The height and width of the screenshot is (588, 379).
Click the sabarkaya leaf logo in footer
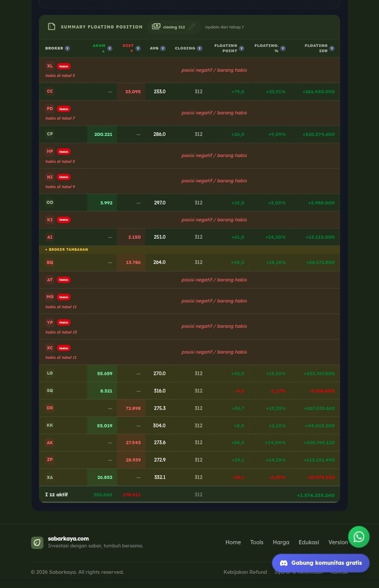37,542
